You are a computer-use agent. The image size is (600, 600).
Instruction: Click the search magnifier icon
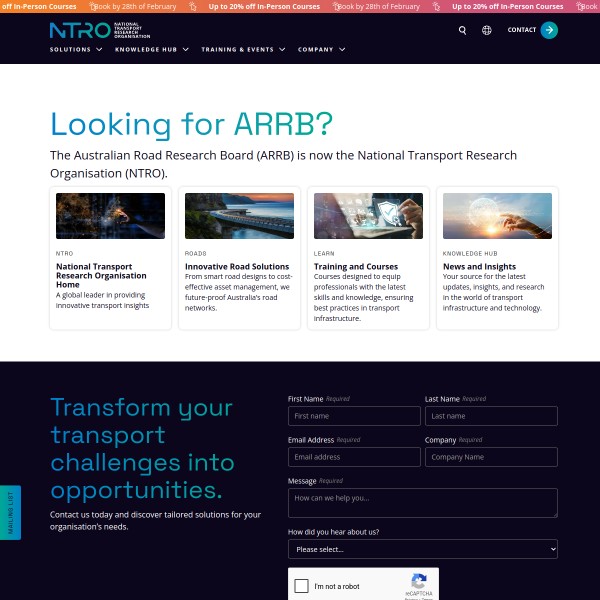[462, 30]
